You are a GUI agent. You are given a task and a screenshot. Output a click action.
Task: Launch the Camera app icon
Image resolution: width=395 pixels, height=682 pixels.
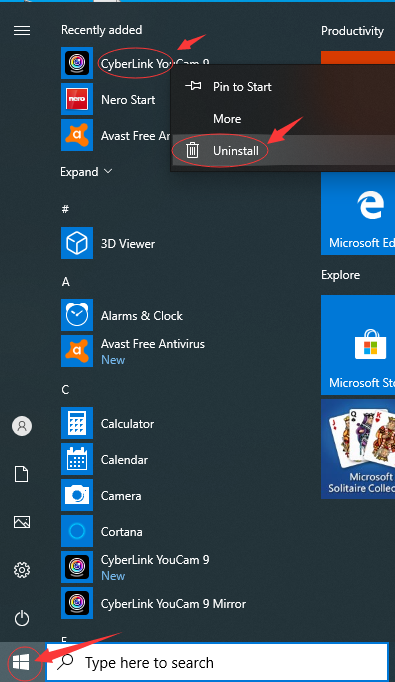pyautogui.click(x=77, y=495)
